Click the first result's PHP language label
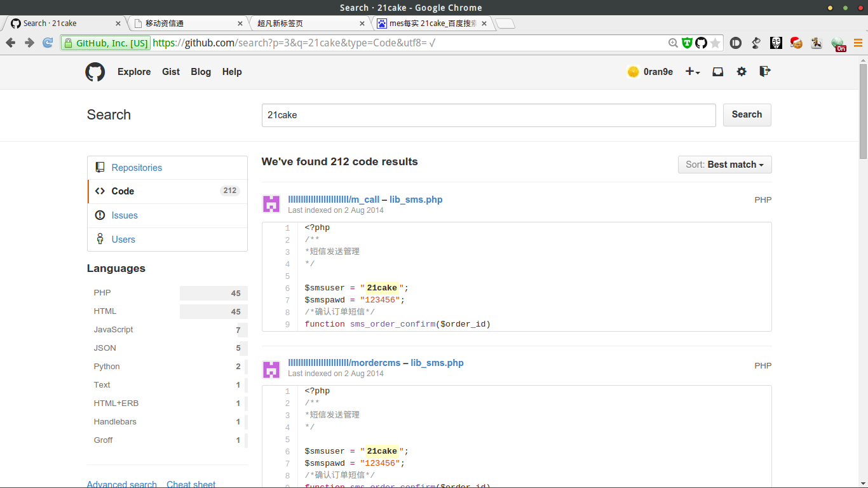 (763, 200)
